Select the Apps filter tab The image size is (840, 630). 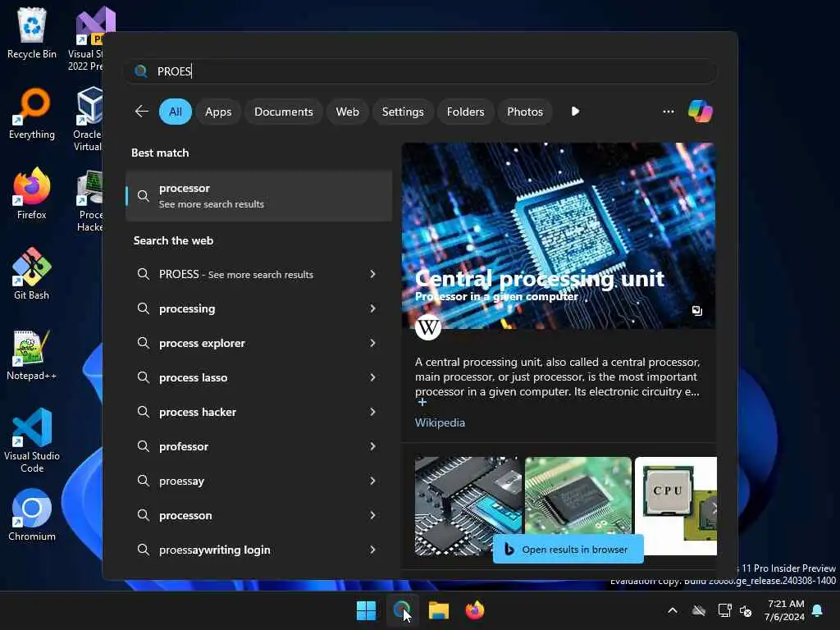coord(218,112)
